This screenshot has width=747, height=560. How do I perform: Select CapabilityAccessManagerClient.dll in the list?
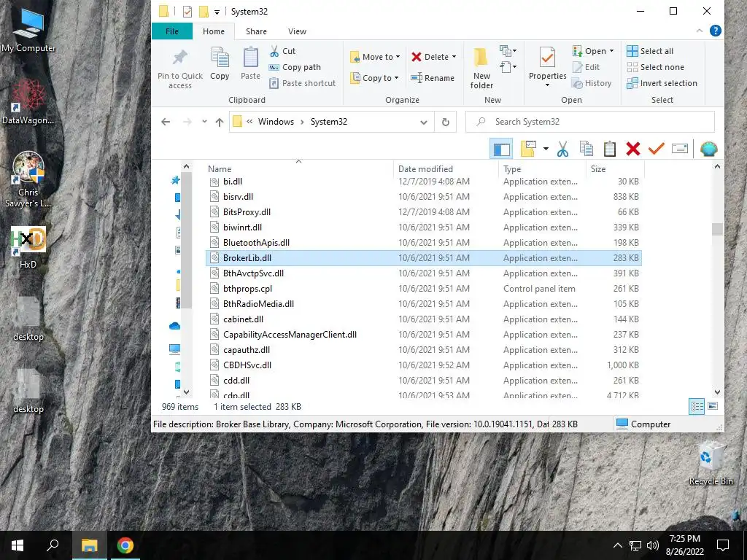click(x=424, y=335)
